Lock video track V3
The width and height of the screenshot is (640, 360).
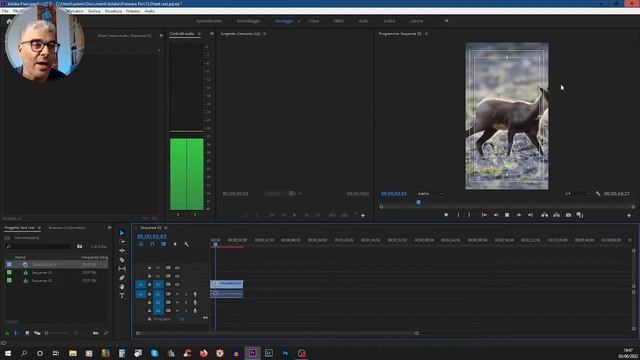tap(149, 268)
